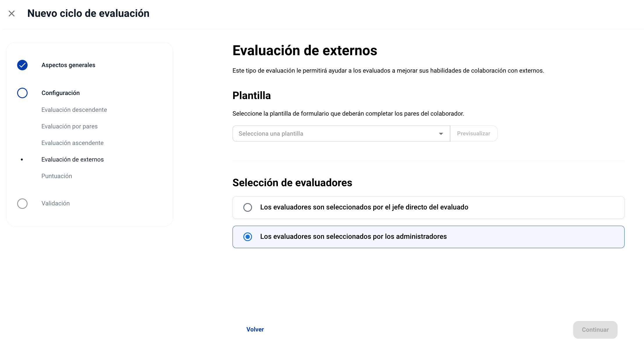This screenshot has width=644, height=355.
Task: Open the Puntuación sub-step
Action: pos(57,176)
